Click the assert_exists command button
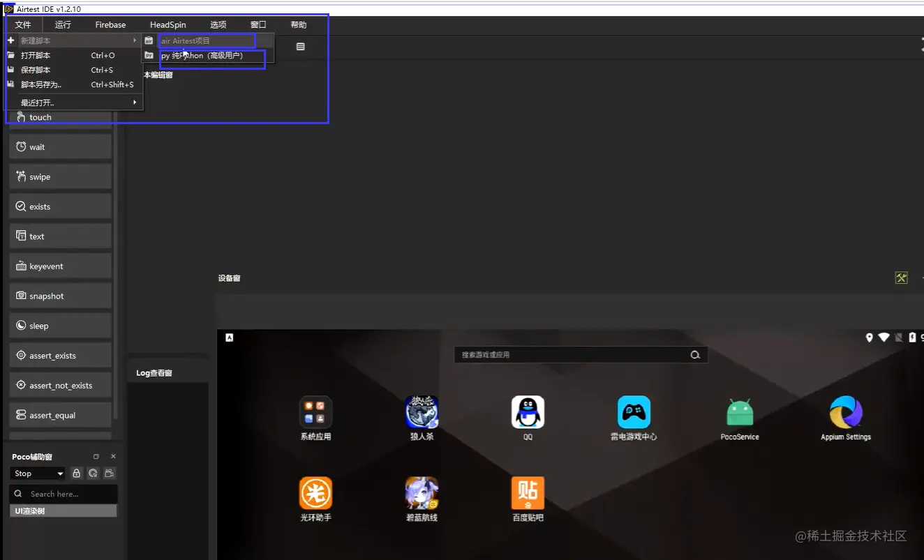This screenshot has width=924, height=560. (x=61, y=356)
